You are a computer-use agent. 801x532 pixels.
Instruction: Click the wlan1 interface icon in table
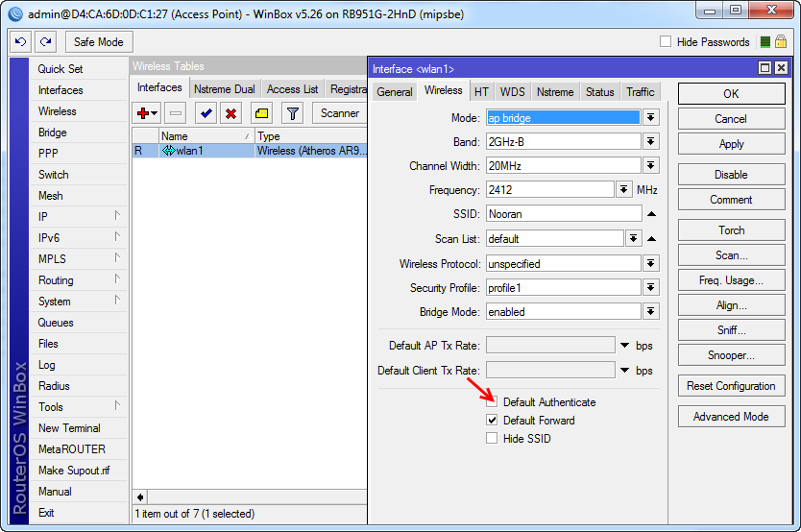[x=169, y=151]
